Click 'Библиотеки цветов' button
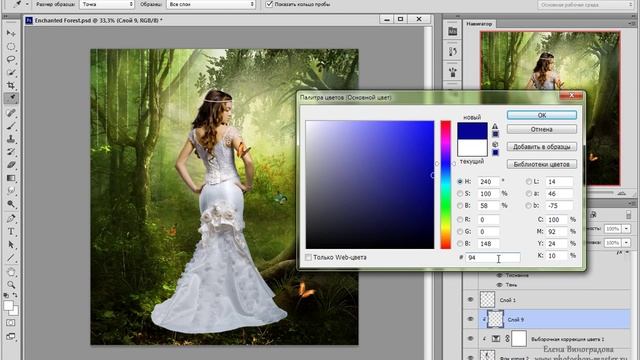 tap(542, 164)
